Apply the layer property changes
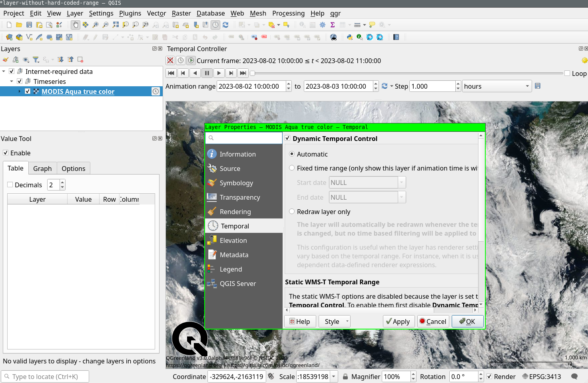Viewport: 588px width, 383px height. click(x=398, y=321)
